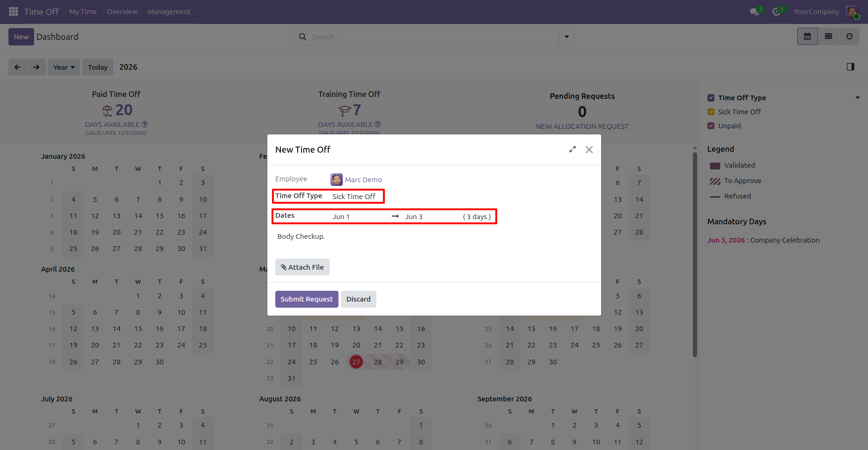
Task: Toggle the side panel icon
Action: 851,67
